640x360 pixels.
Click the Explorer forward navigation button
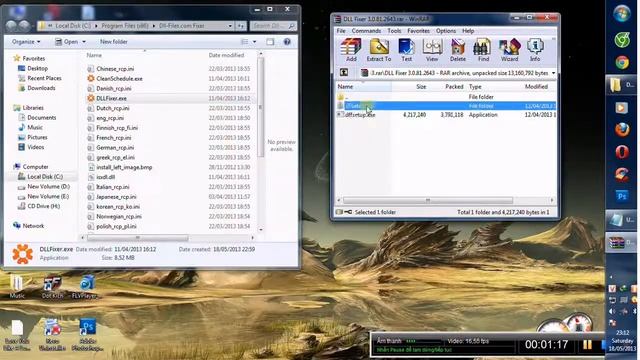(x=24, y=25)
